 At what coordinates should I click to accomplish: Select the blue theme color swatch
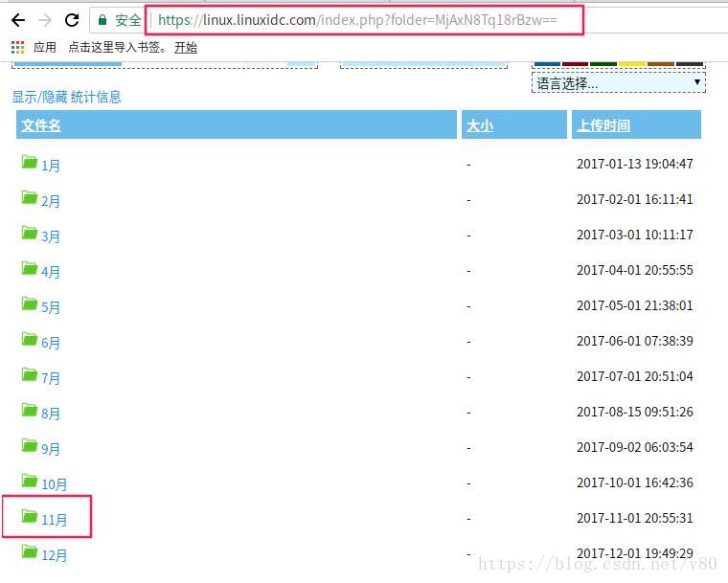[547, 63]
